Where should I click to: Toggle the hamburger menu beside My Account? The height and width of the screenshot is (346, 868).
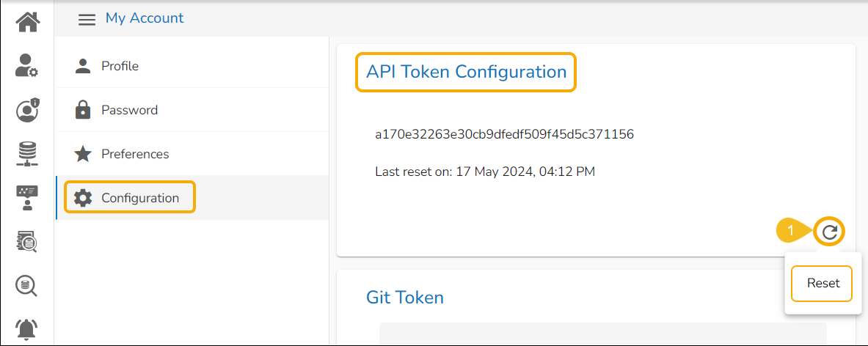(x=87, y=19)
